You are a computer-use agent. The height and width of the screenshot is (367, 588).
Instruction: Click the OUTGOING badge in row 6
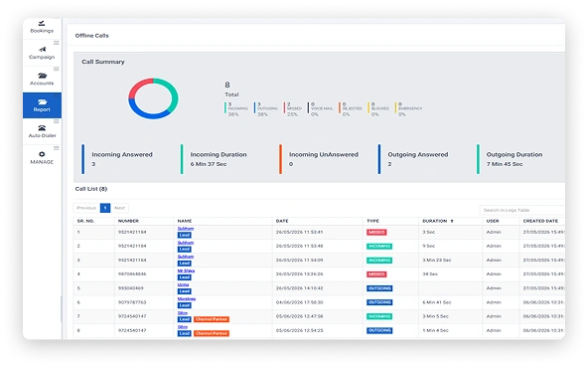379,302
